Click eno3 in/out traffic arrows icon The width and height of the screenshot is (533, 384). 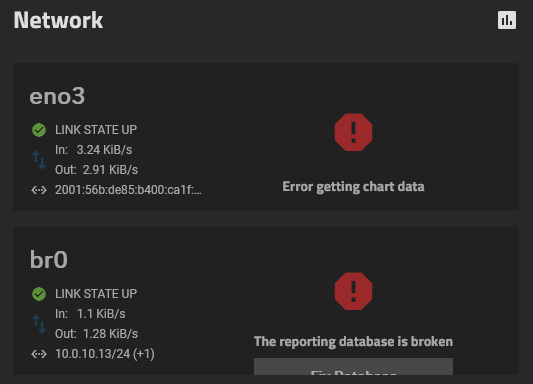click(39, 160)
